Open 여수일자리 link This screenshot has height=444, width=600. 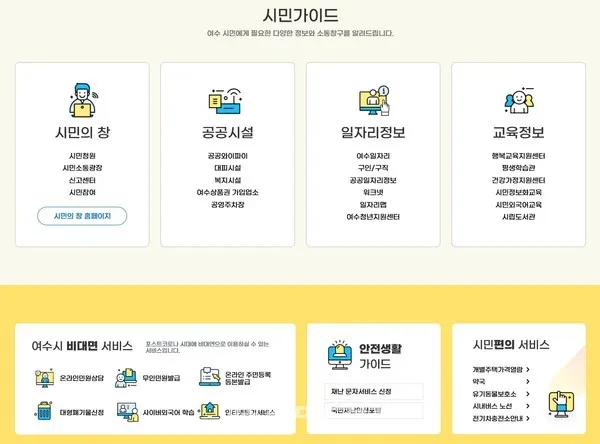(373, 156)
